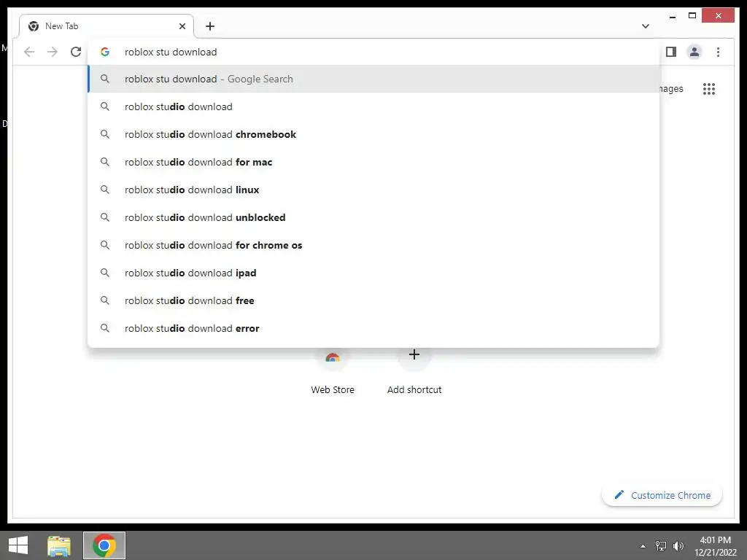This screenshot has height=560, width=747.
Task: Click the address bar search text
Action: (x=171, y=52)
